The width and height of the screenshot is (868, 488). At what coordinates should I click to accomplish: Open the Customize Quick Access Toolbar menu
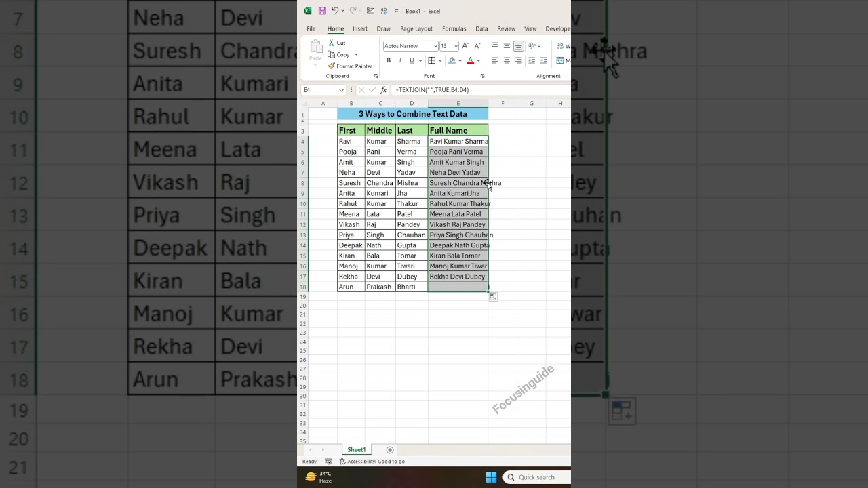point(397,11)
